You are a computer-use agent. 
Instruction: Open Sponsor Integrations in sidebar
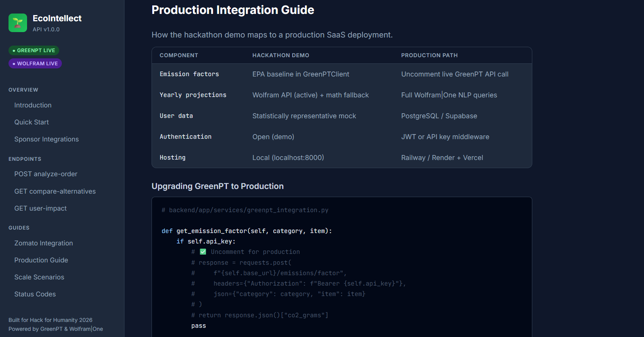[46, 139]
